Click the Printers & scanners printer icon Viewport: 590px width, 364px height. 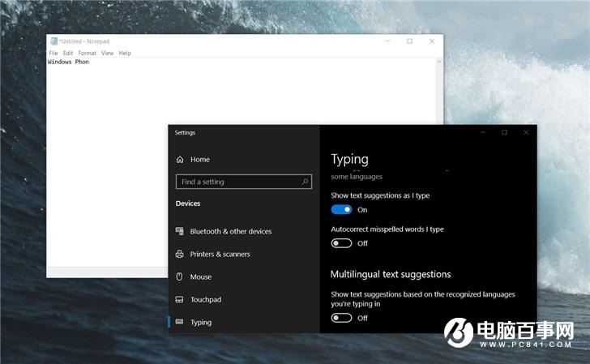pyautogui.click(x=179, y=254)
